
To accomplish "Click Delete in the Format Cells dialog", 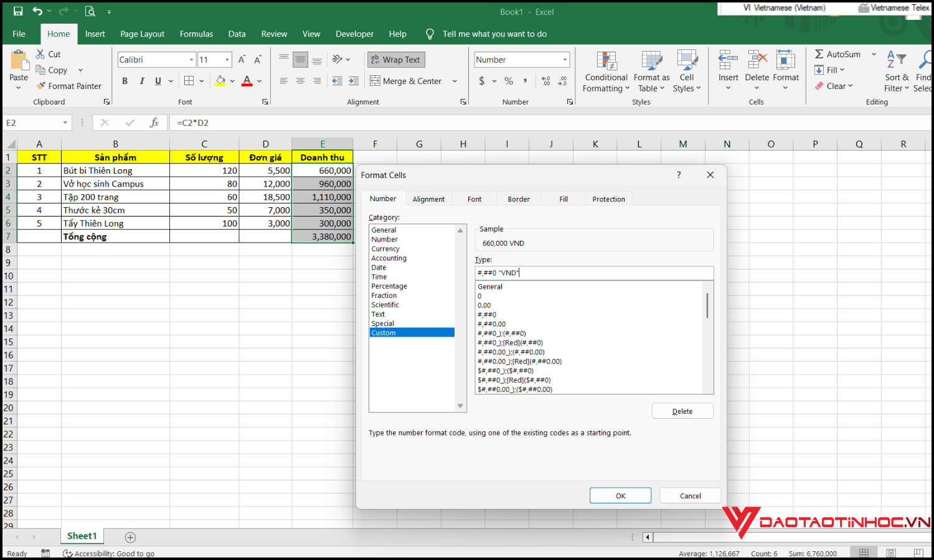I will pyautogui.click(x=682, y=411).
